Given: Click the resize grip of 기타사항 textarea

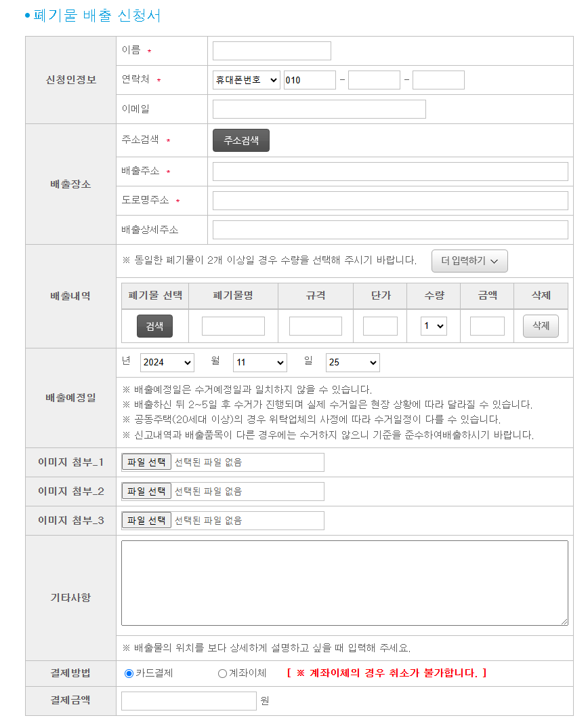Looking at the screenshot, I should pyautogui.click(x=564, y=622).
